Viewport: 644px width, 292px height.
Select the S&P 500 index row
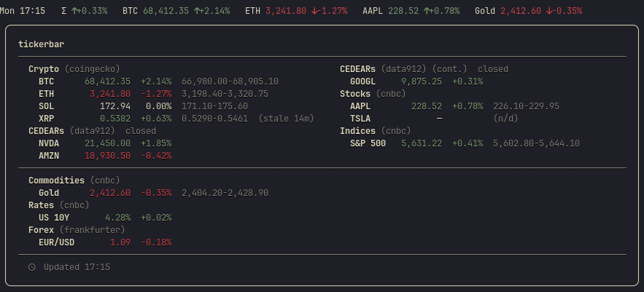[x=465, y=143]
